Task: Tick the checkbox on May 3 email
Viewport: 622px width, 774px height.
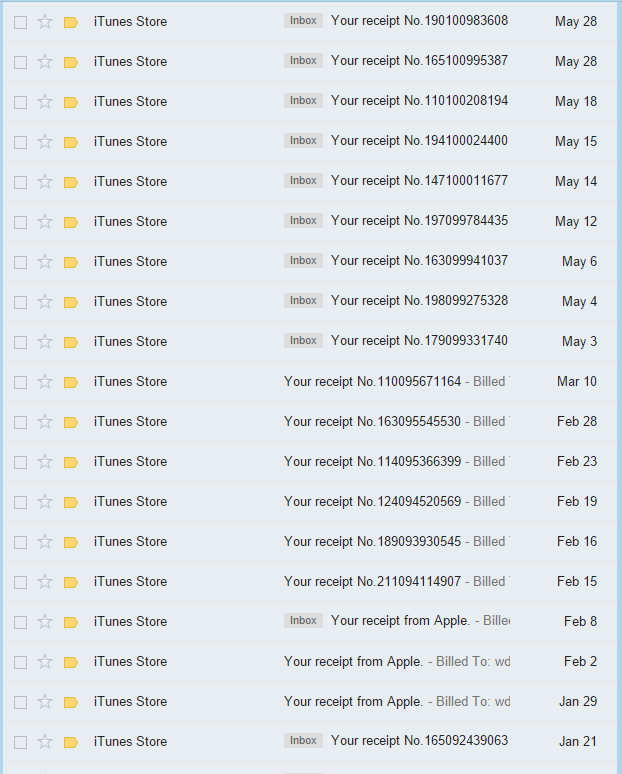Action: click(x=20, y=342)
